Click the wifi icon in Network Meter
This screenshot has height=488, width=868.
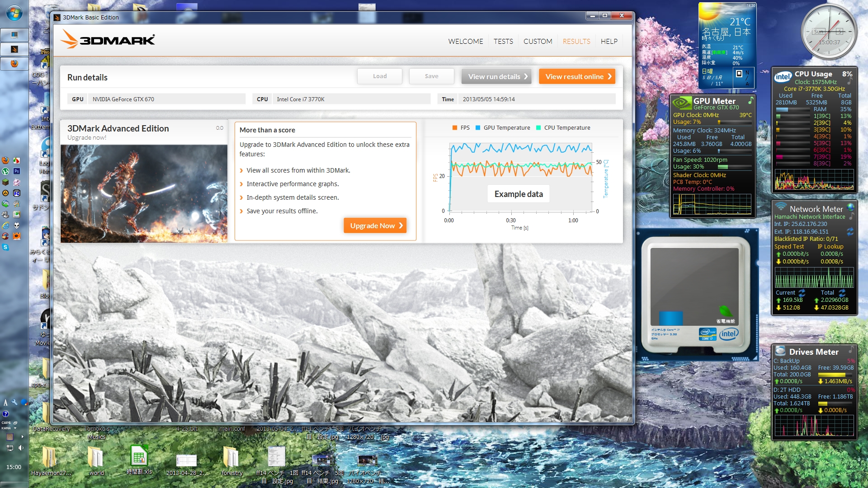(781, 206)
